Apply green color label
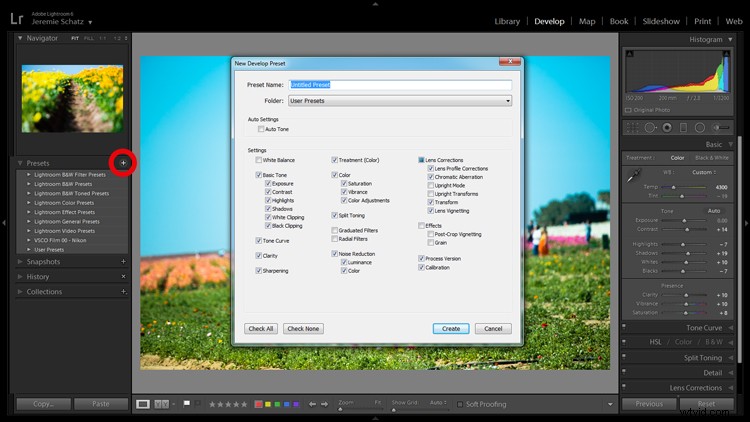750x422 pixels. pos(277,404)
